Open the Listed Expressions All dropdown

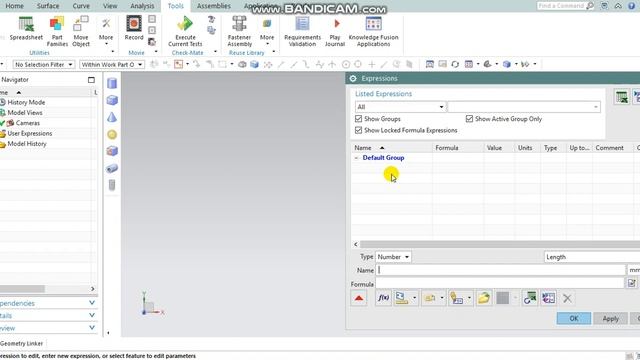tap(400, 107)
